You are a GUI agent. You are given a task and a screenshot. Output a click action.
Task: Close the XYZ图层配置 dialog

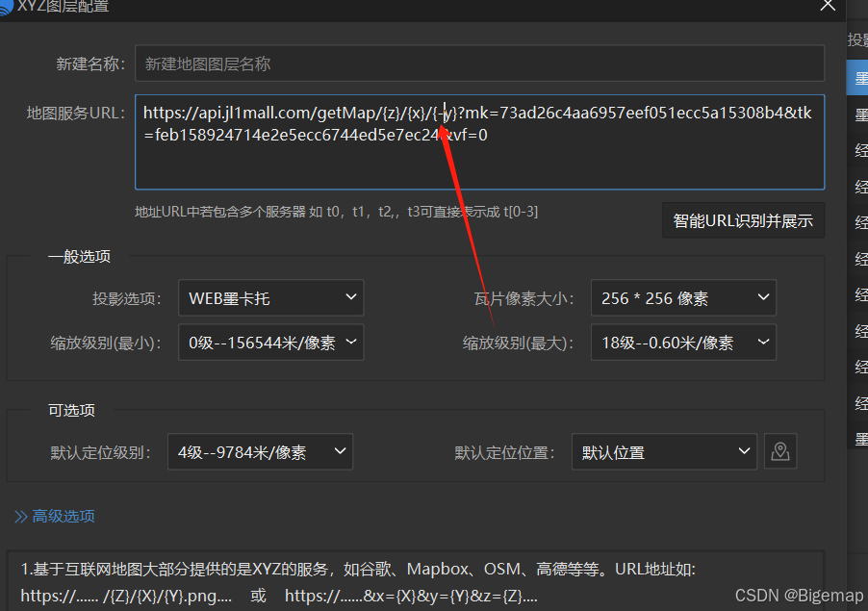pyautogui.click(x=828, y=7)
